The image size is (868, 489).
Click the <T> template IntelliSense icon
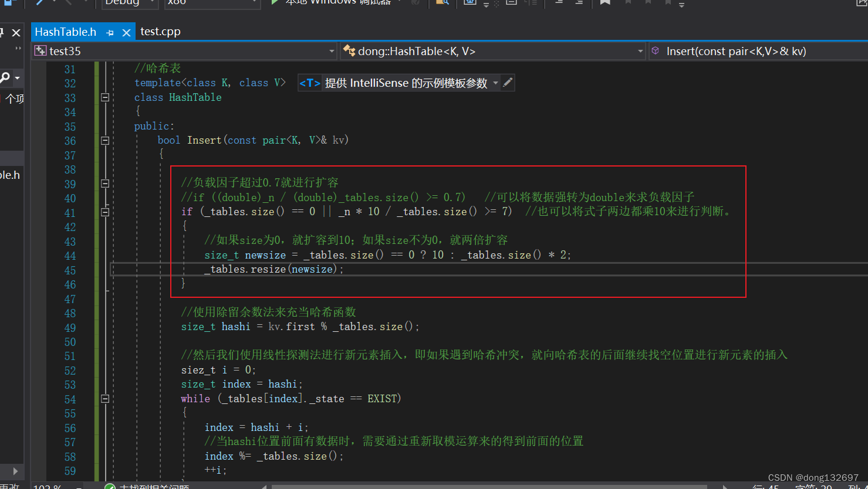tap(310, 83)
